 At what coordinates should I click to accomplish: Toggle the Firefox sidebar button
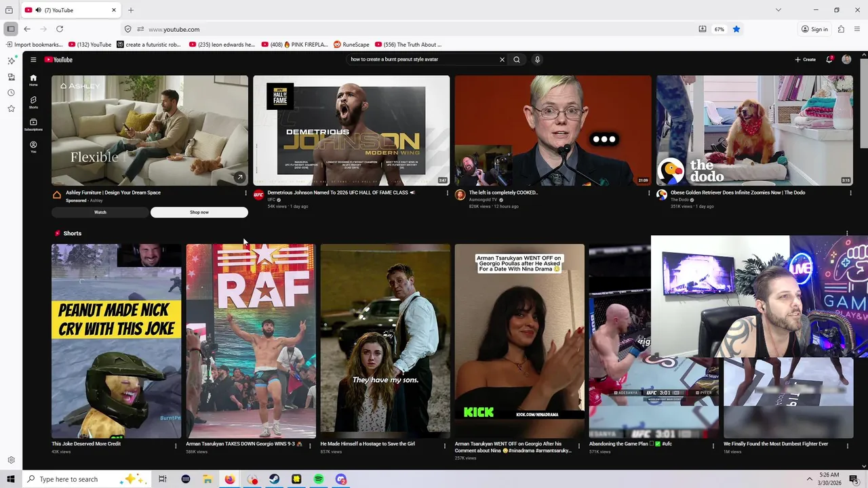click(x=11, y=29)
